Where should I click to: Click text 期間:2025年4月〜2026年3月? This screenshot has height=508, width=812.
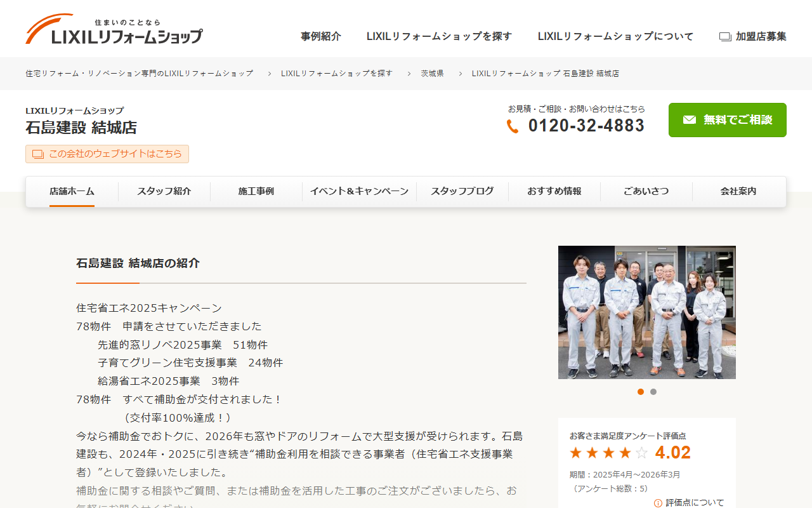pyautogui.click(x=625, y=475)
